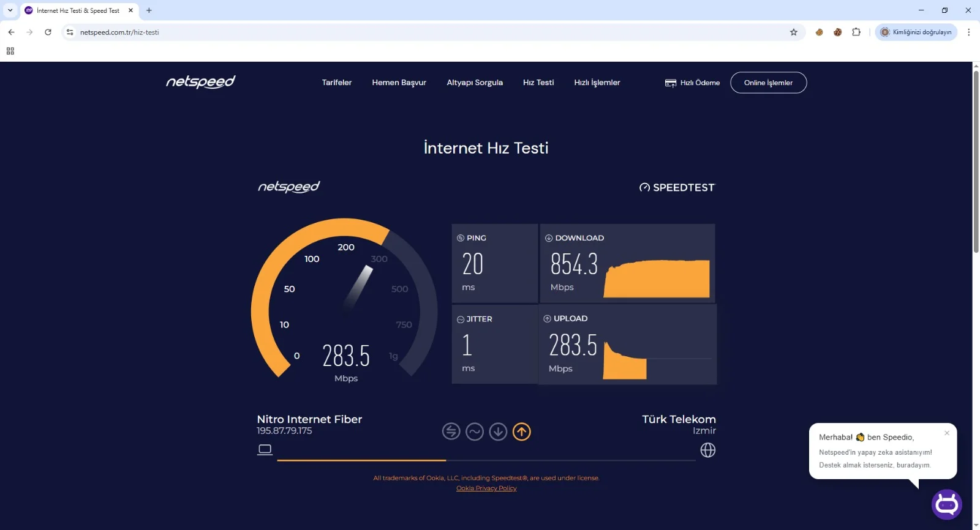Viewport: 980px width, 530px height.
Task: Click the first cookie extension icon
Action: point(819,32)
